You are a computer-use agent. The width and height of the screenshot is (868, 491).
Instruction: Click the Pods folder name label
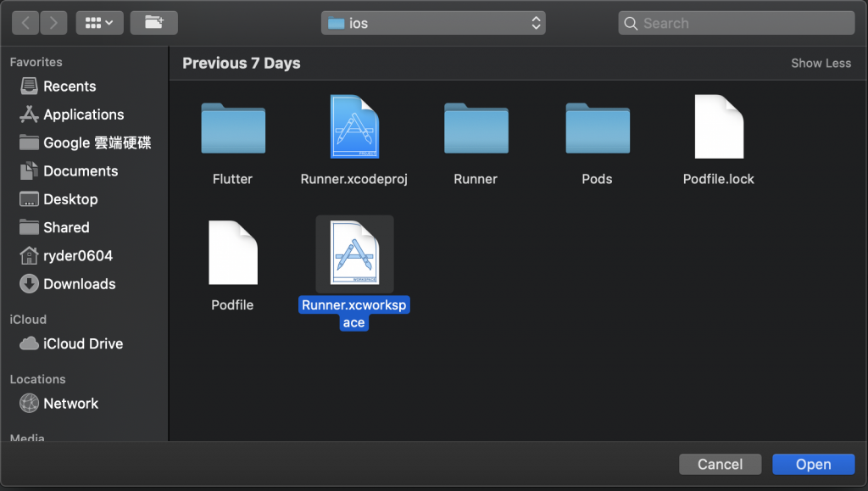coord(597,179)
